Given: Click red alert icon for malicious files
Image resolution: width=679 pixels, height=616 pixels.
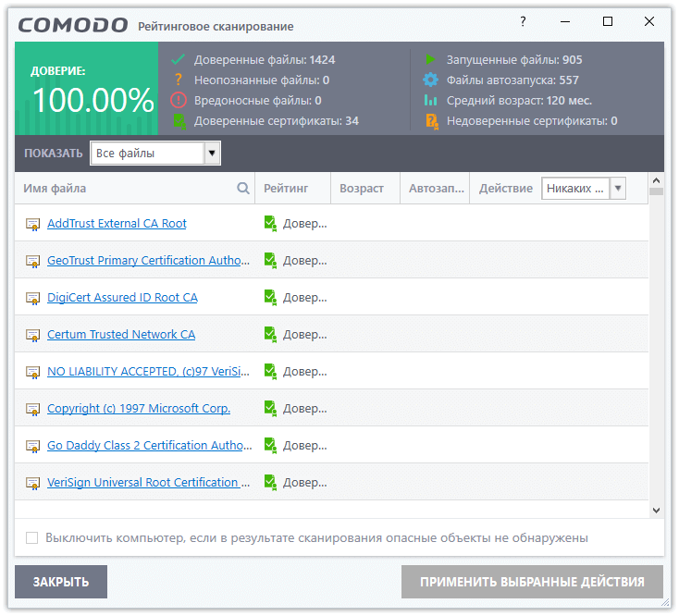Looking at the screenshot, I should pos(179,100).
